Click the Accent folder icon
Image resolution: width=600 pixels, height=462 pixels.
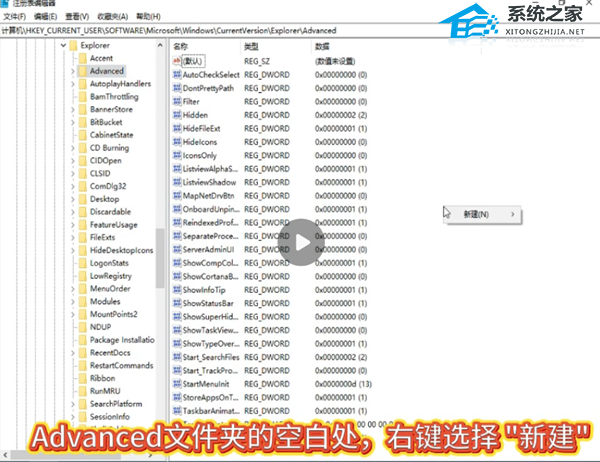(83, 58)
